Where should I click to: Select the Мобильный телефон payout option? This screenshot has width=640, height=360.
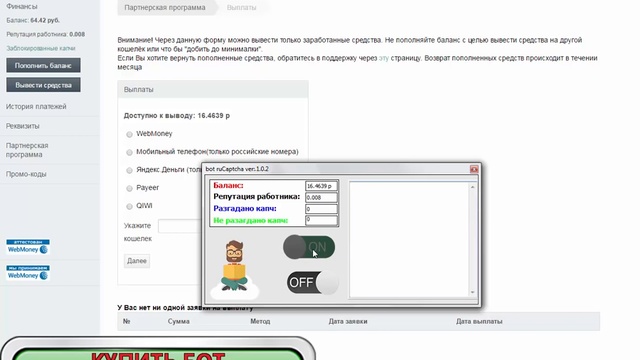(x=129, y=152)
